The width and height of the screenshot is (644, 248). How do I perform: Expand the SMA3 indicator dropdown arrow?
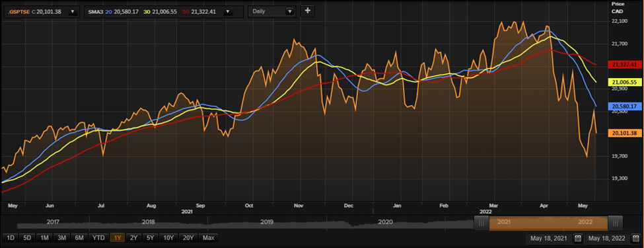pyautogui.click(x=227, y=12)
